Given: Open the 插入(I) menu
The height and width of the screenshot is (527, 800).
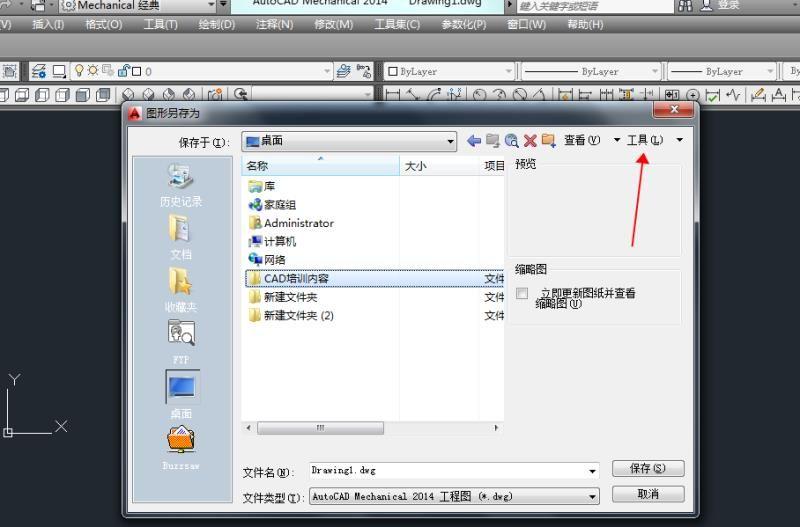Looking at the screenshot, I should click(48, 24).
